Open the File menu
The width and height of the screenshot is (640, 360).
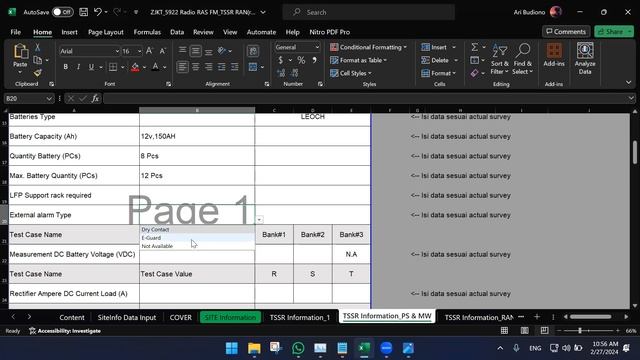(x=16, y=32)
